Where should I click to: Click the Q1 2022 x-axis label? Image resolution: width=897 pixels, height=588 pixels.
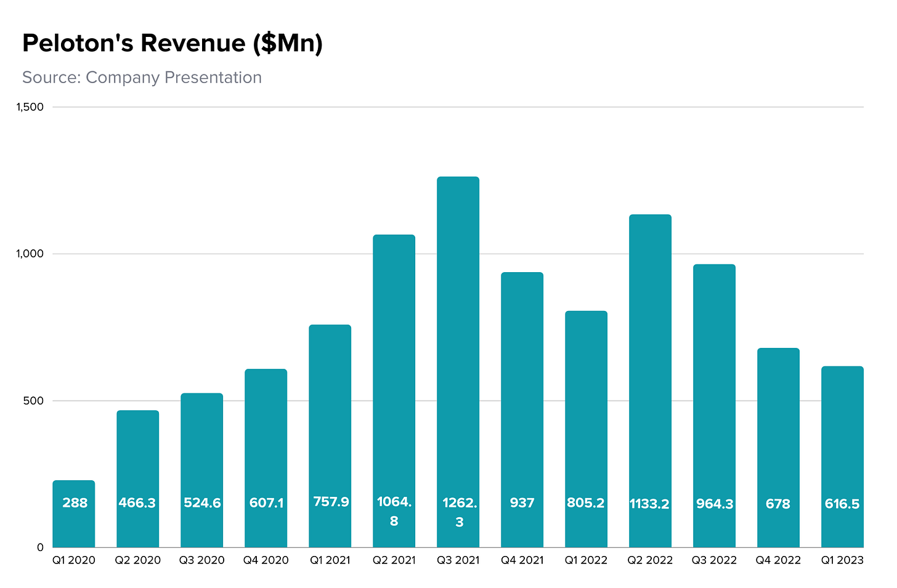[586, 560]
